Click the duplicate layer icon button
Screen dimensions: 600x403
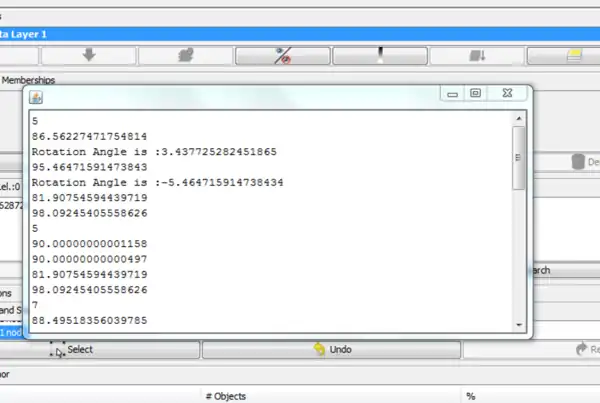[476, 56]
